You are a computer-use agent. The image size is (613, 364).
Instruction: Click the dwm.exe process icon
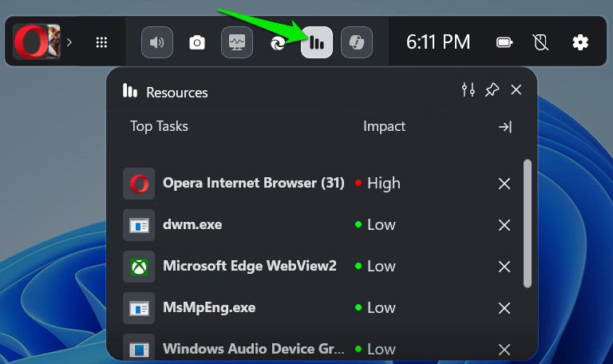click(139, 225)
